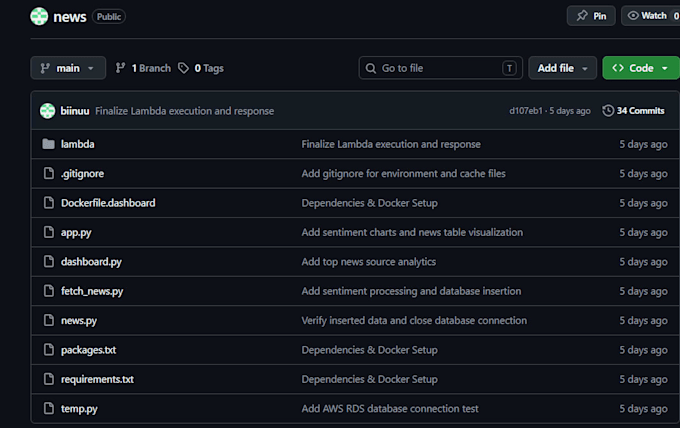Open the fetch_news.py file
The image size is (680, 428).
click(x=92, y=291)
